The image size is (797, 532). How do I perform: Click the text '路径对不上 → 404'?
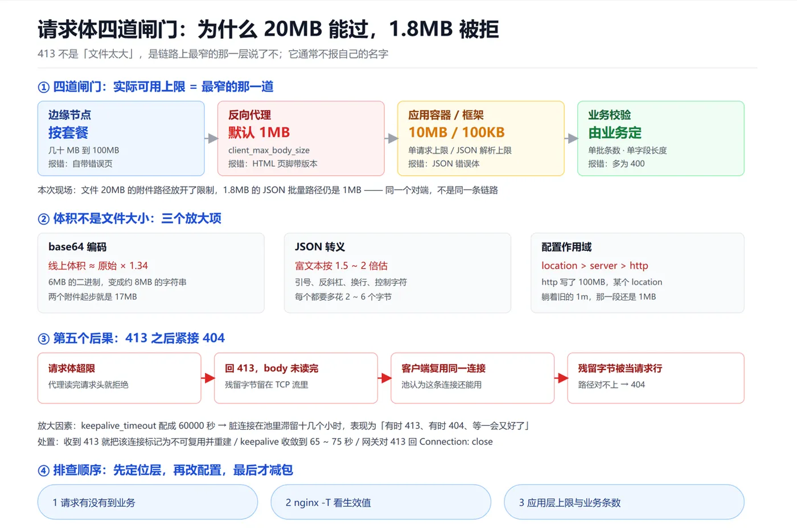click(x=611, y=385)
